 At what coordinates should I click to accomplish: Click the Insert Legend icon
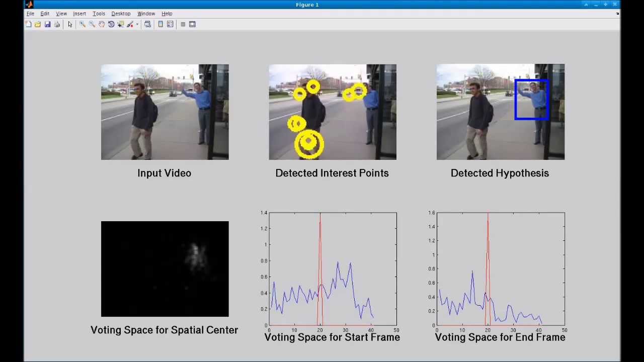click(170, 24)
